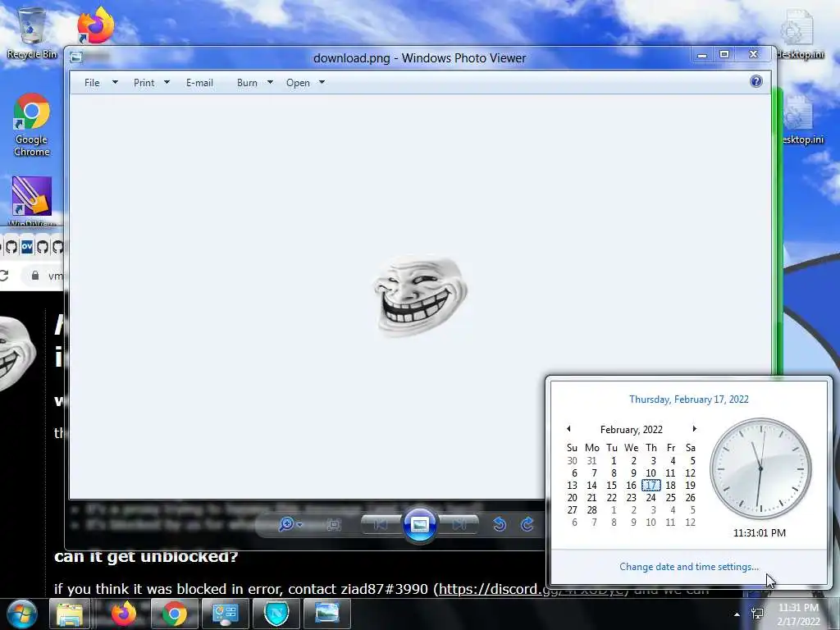Image resolution: width=840 pixels, height=630 pixels.
Task: Click the network tray icon
Action: 757,614
